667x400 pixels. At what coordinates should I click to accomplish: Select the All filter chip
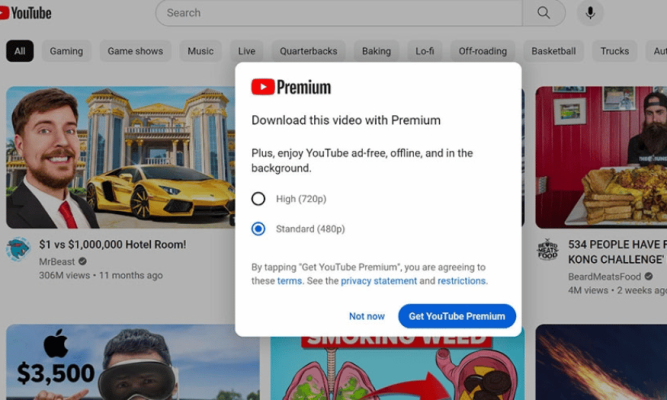coord(19,51)
